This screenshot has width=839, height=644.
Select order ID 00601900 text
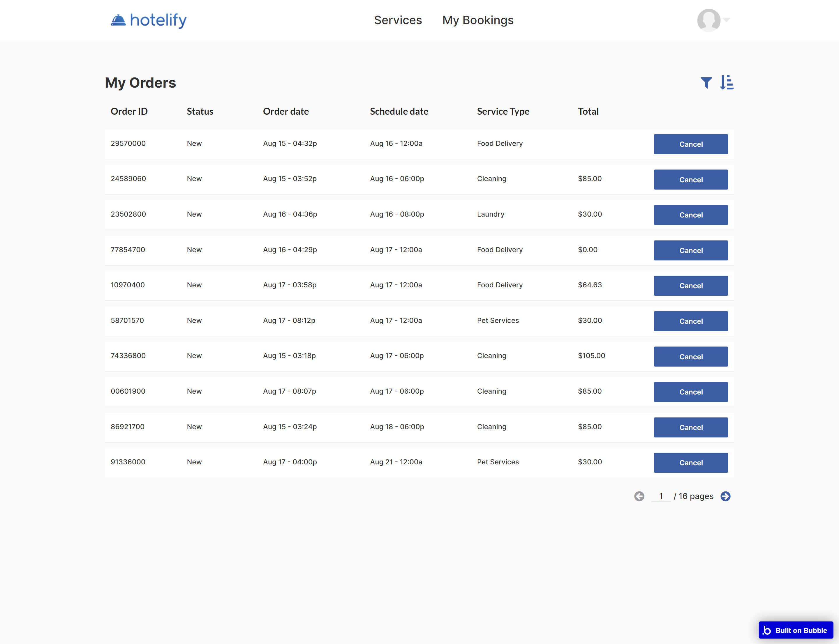[128, 391]
